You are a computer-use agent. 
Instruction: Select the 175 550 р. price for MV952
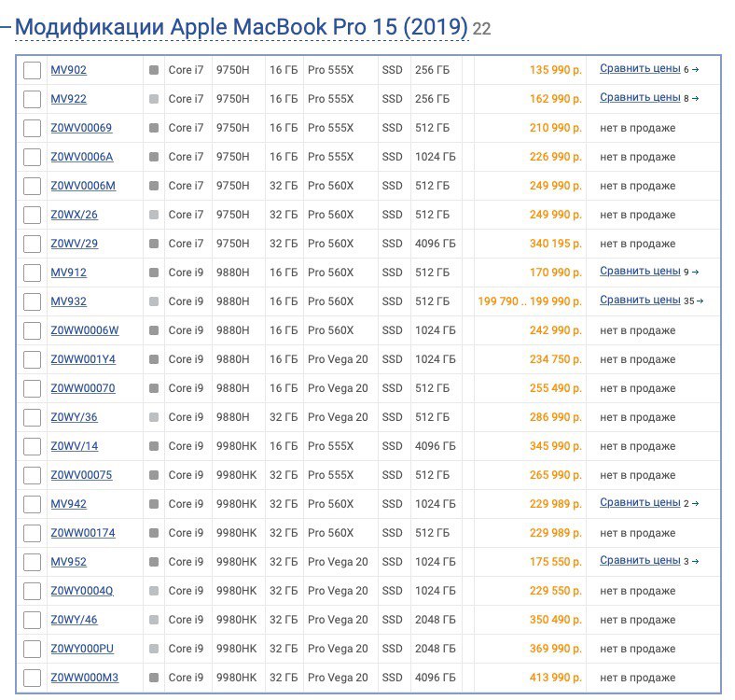point(556,562)
